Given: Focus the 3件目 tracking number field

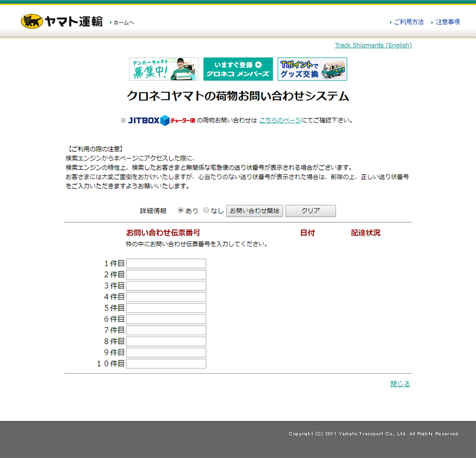Looking at the screenshot, I should [x=166, y=286].
